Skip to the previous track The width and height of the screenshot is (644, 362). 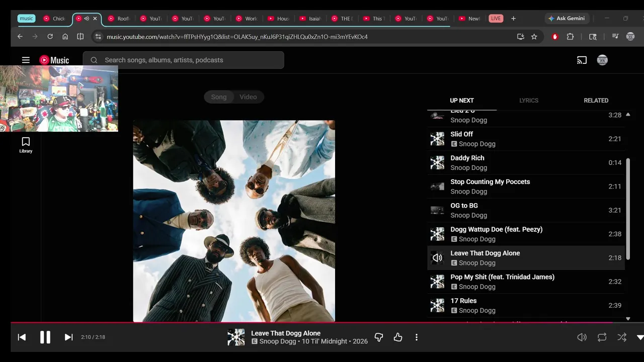tap(22, 337)
